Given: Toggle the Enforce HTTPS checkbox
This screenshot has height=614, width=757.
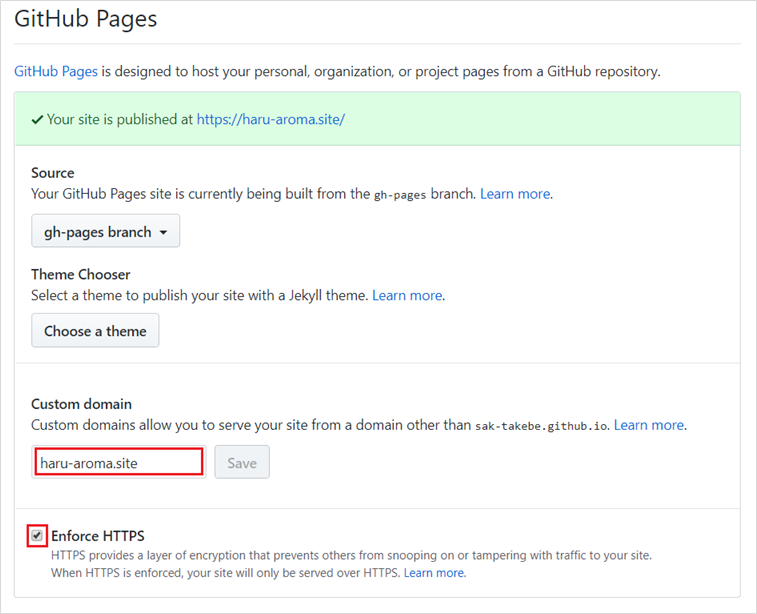Looking at the screenshot, I should 37,535.
